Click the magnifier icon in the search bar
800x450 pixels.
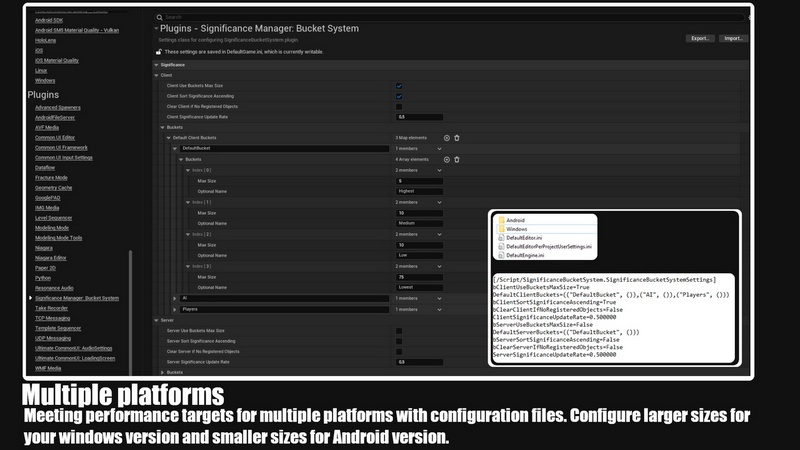point(160,18)
